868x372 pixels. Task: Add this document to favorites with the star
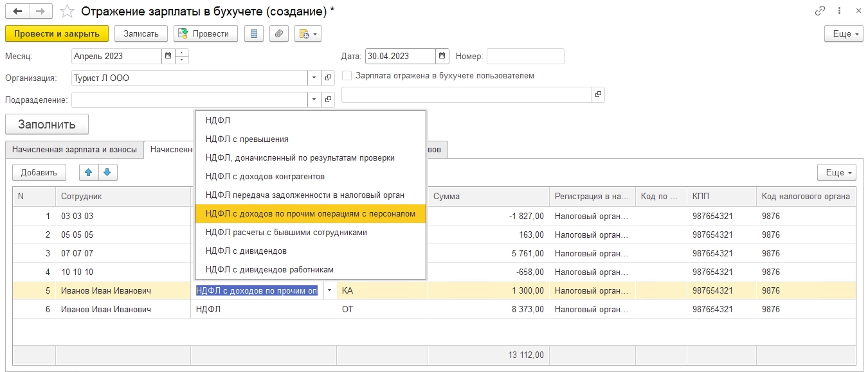(x=66, y=12)
